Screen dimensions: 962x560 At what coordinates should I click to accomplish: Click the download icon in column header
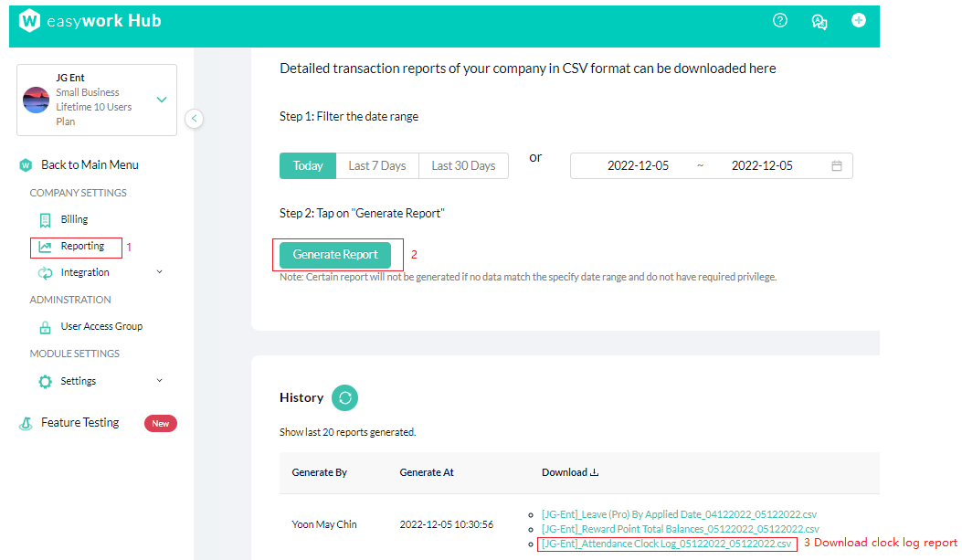point(594,472)
